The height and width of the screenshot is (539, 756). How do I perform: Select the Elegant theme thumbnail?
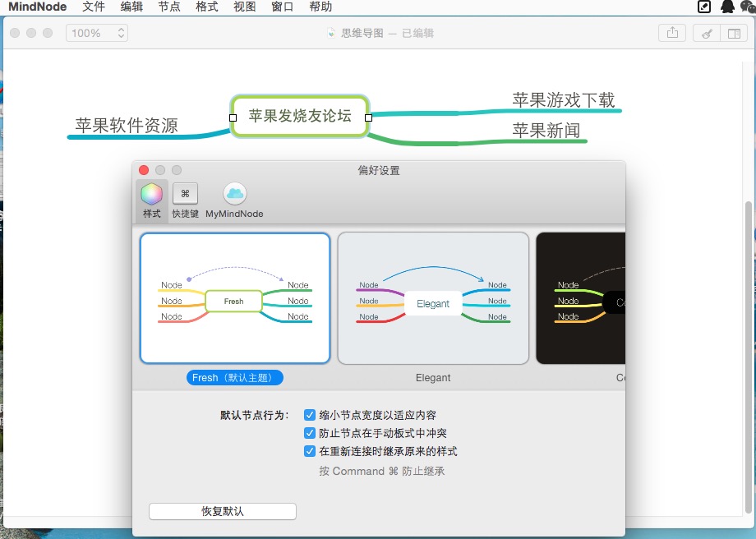(x=433, y=298)
